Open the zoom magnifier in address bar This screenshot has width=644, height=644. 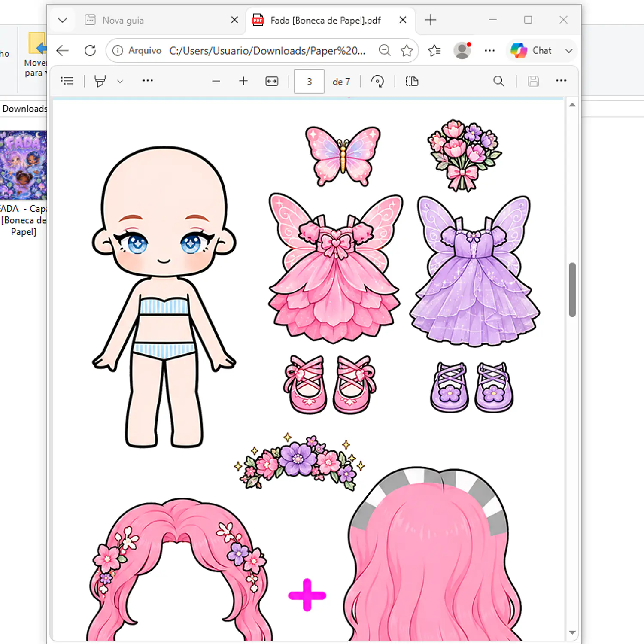(x=385, y=51)
